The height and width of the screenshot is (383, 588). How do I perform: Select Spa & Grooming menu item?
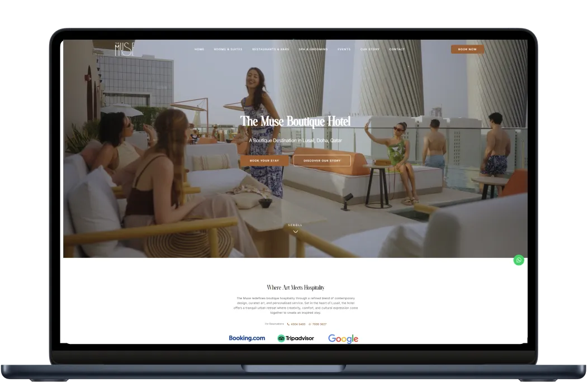pos(313,50)
